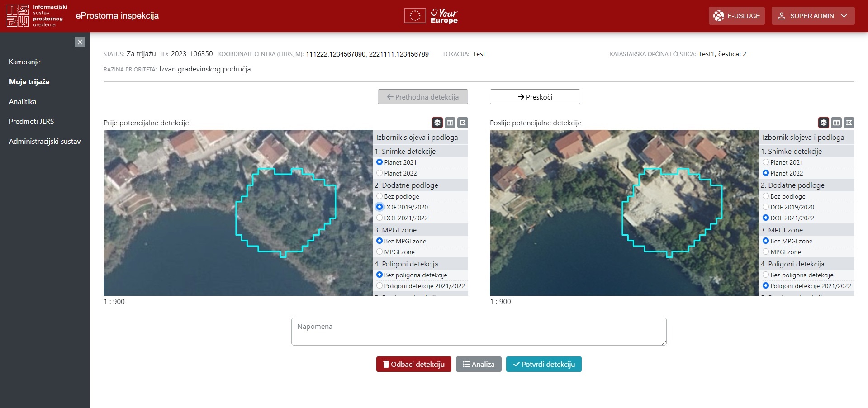The image size is (868, 408).
Task: Click the Potvrdi detekciju button
Action: tap(544, 364)
